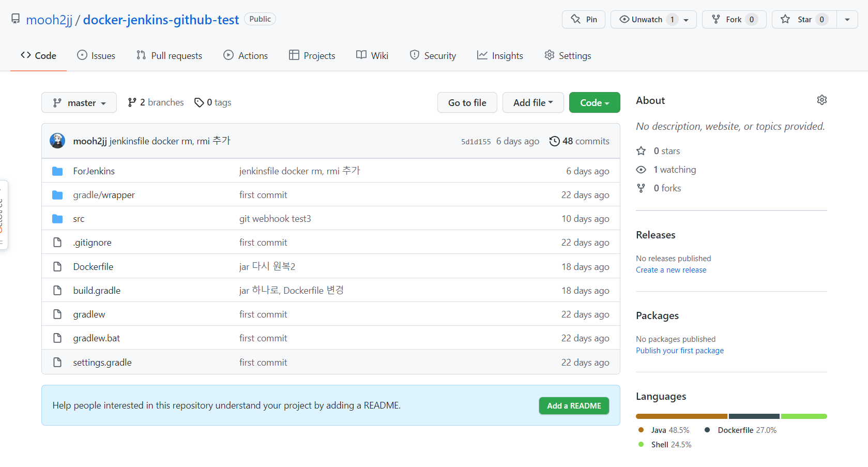Screen dimensions: 868x467
Task: Open the gradlew.bat file
Action: (96, 338)
